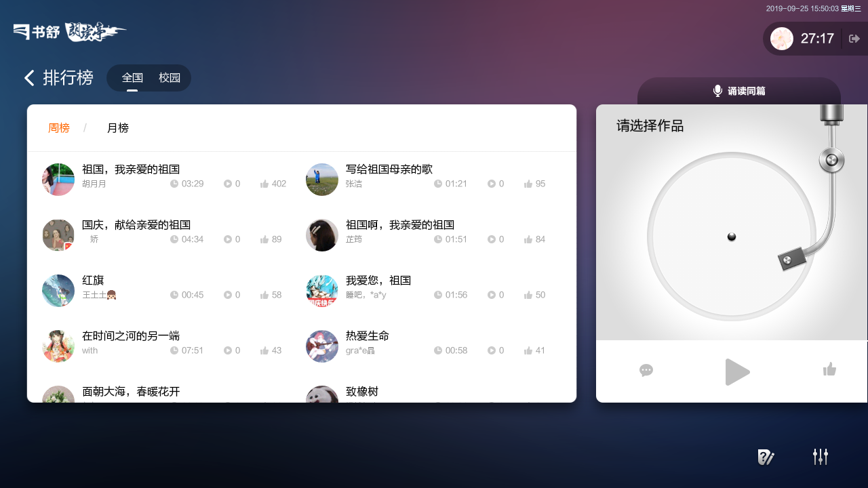The height and width of the screenshot is (488, 868).
Task: Select the 月榜 monthly tab
Action: pyautogui.click(x=118, y=128)
